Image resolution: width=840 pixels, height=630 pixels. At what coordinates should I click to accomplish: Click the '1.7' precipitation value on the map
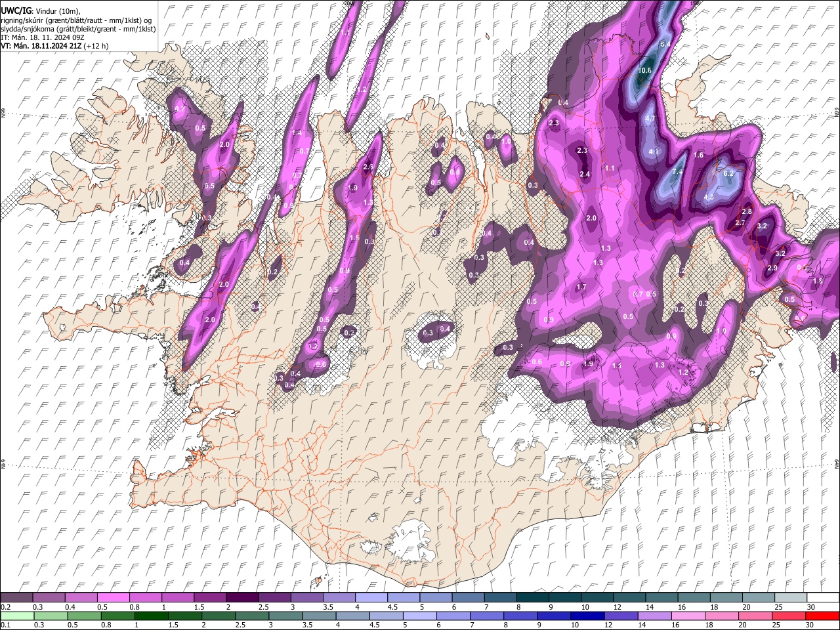(581, 287)
